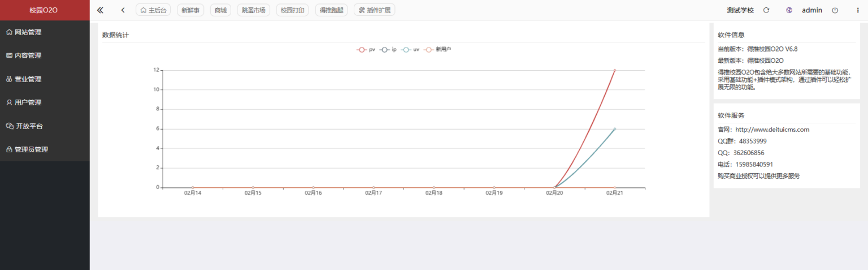
Task: Toggle the ip series in chart legend
Action: pos(388,50)
